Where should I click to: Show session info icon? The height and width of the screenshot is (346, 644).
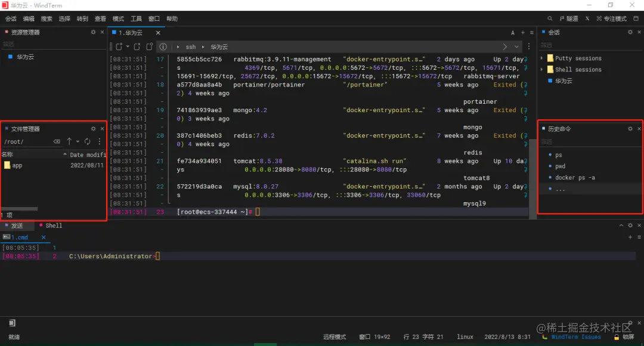[163, 47]
